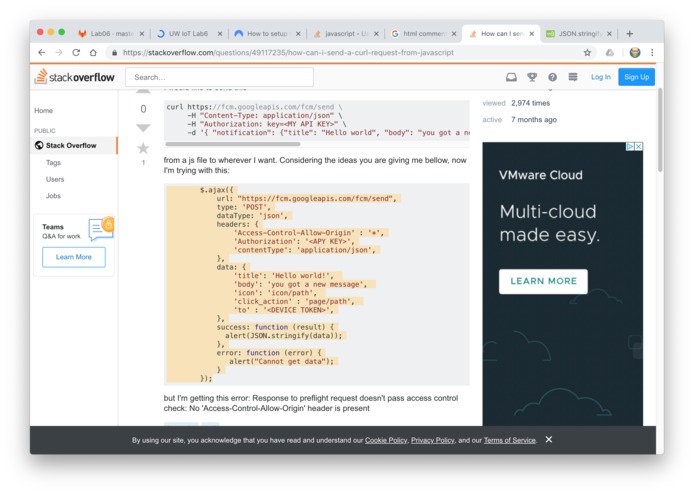Click Learn More in Teams box
This screenshot has width=695, height=494.
coord(74,257)
